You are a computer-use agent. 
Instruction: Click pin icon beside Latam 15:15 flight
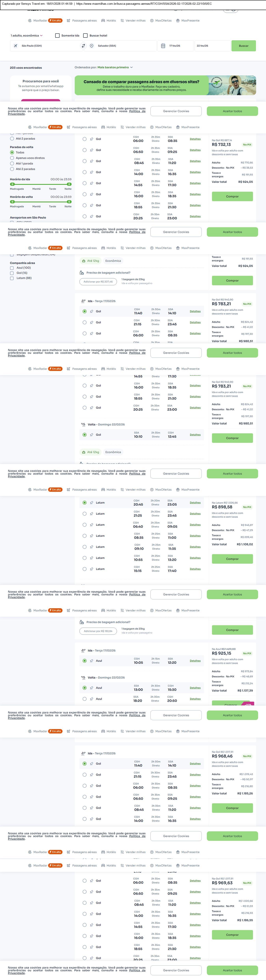click(91, 569)
